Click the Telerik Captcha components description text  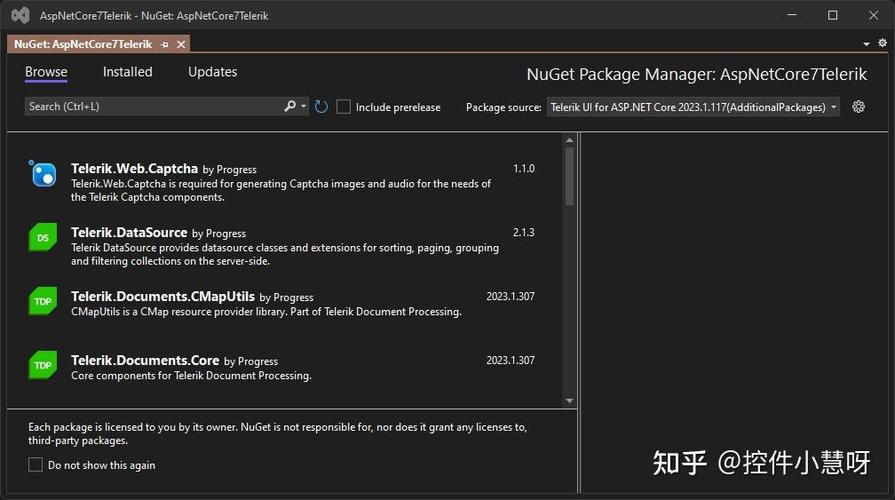click(281, 191)
